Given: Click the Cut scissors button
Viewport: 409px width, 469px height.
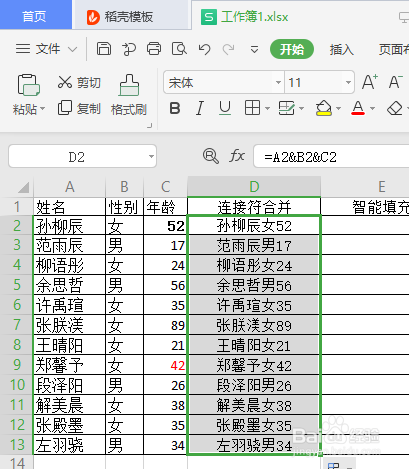Looking at the screenshot, I should [x=79, y=82].
